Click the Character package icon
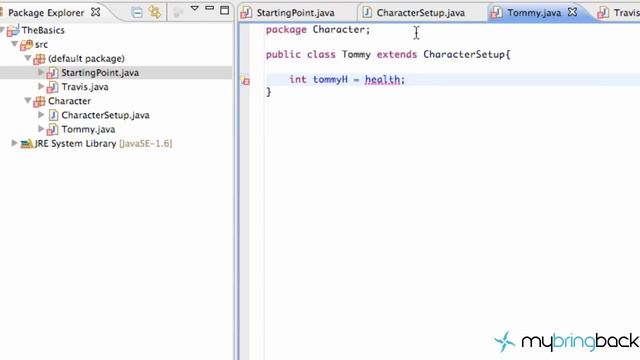640x360 pixels. [39, 101]
